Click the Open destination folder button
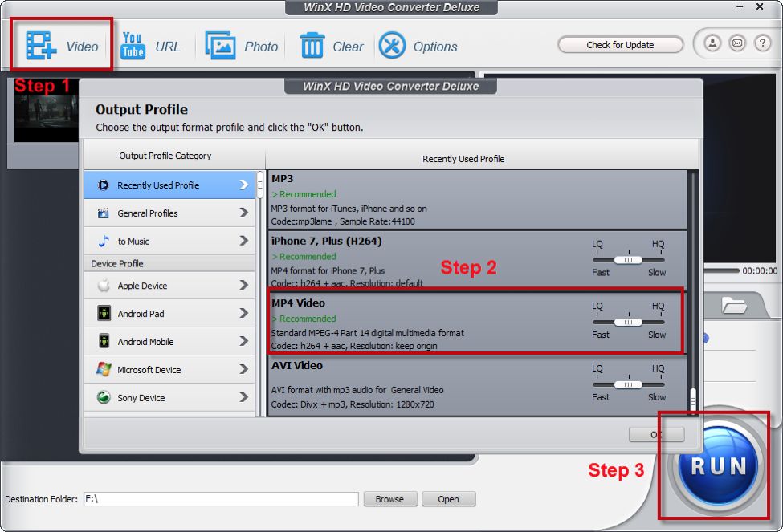 448,499
